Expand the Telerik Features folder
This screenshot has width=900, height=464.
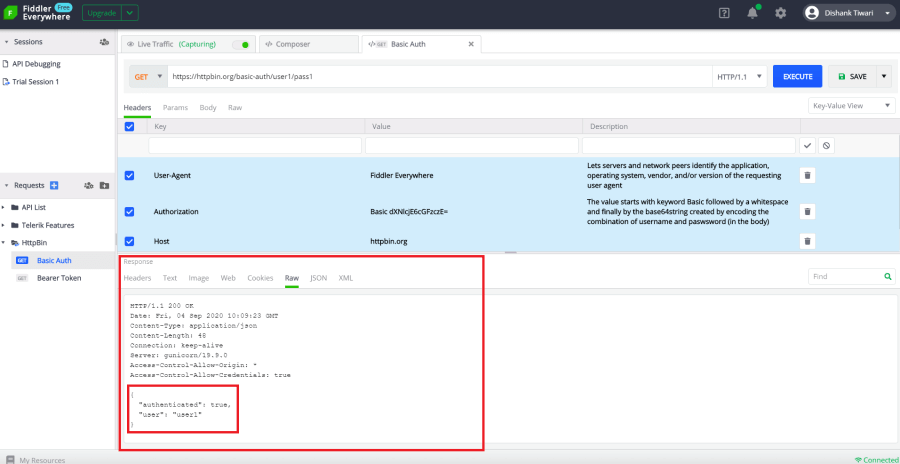tap(3, 225)
